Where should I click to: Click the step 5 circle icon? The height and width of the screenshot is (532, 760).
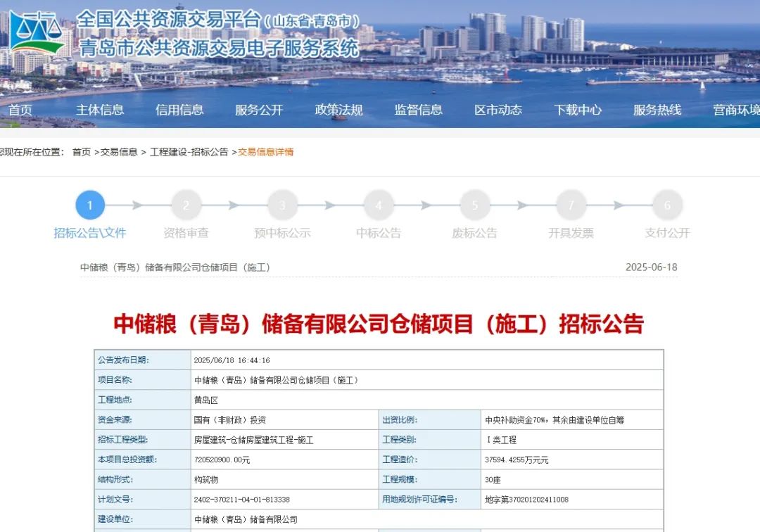tap(475, 205)
